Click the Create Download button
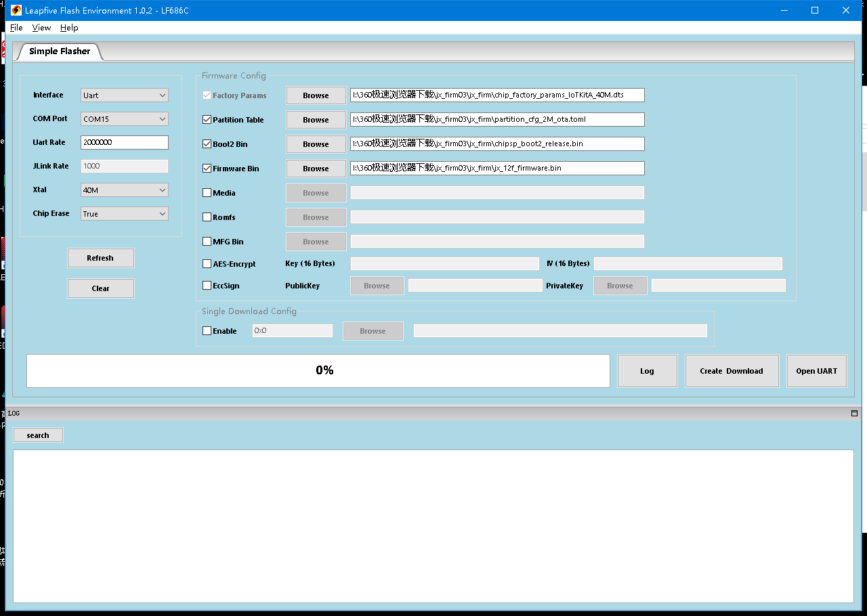867x616 pixels. 732,371
